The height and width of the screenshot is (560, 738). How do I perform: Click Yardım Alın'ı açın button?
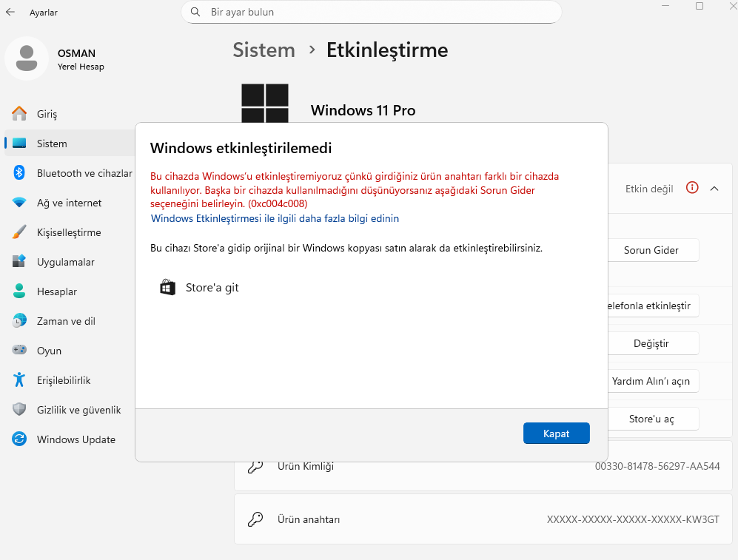click(x=654, y=381)
